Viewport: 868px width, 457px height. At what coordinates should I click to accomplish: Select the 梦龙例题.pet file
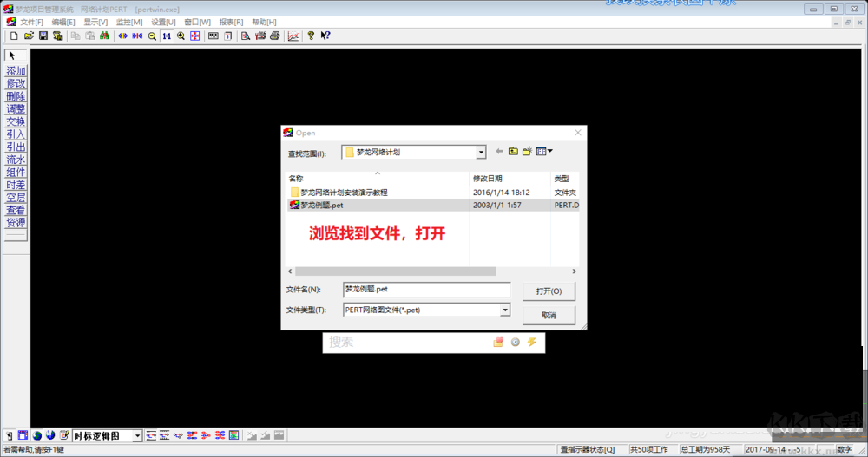(x=432, y=206)
